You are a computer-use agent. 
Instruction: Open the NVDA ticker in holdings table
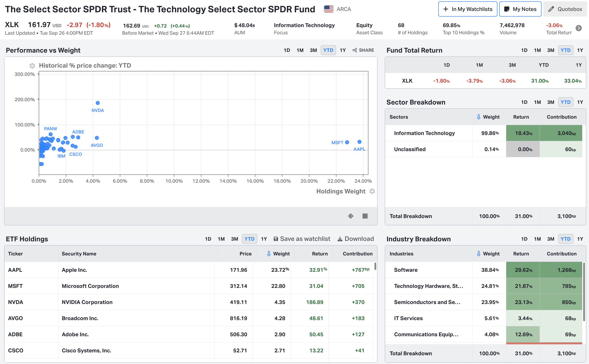pos(16,302)
